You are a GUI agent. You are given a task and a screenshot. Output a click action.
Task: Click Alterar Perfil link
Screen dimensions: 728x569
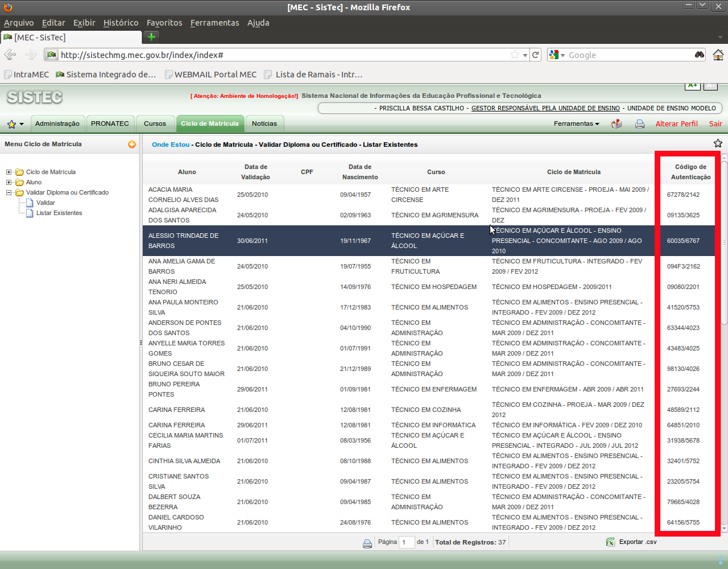coord(676,123)
